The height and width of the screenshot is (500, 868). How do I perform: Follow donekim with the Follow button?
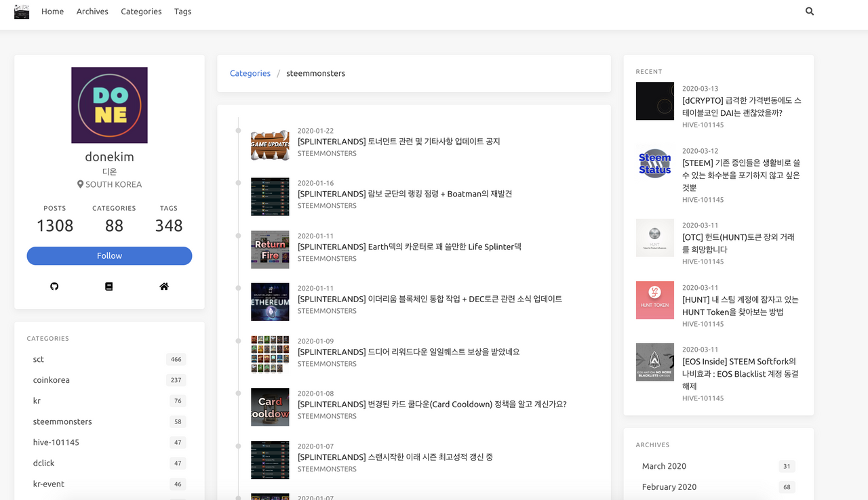coord(109,255)
